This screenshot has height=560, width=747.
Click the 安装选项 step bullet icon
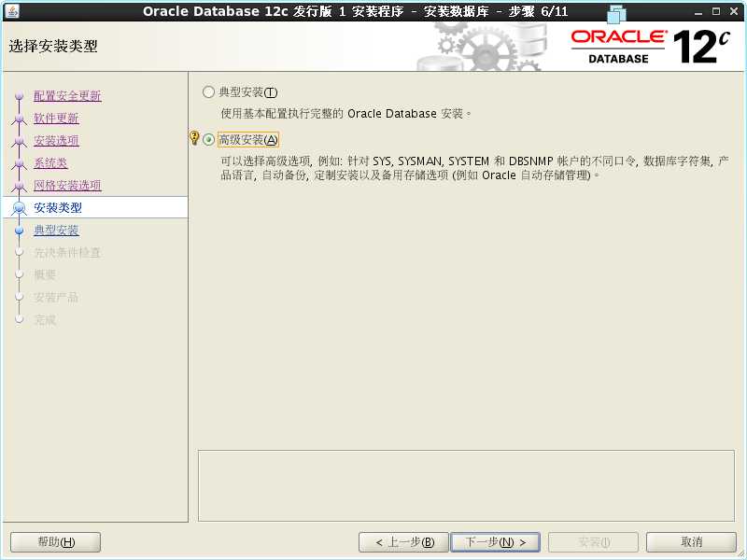click(x=19, y=141)
